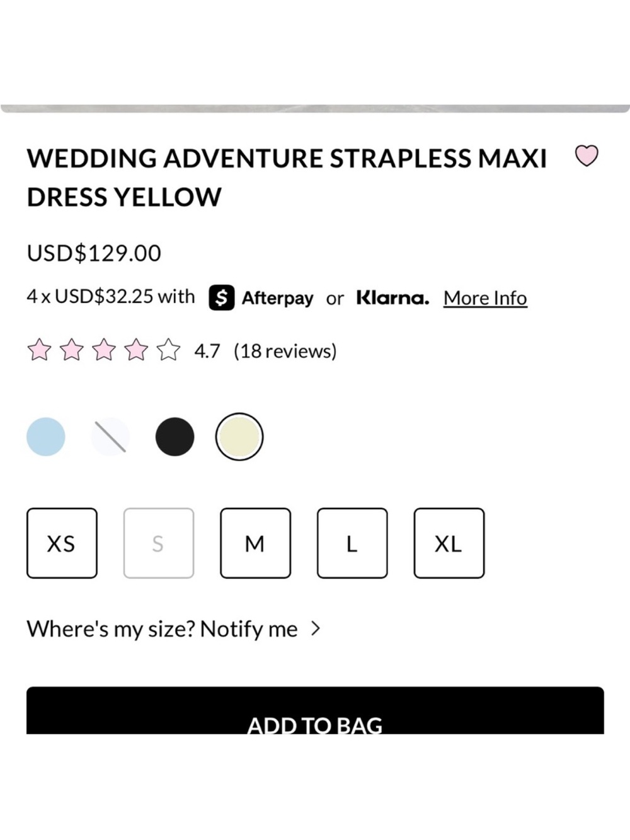
Task: Select size XL
Action: click(449, 543)
